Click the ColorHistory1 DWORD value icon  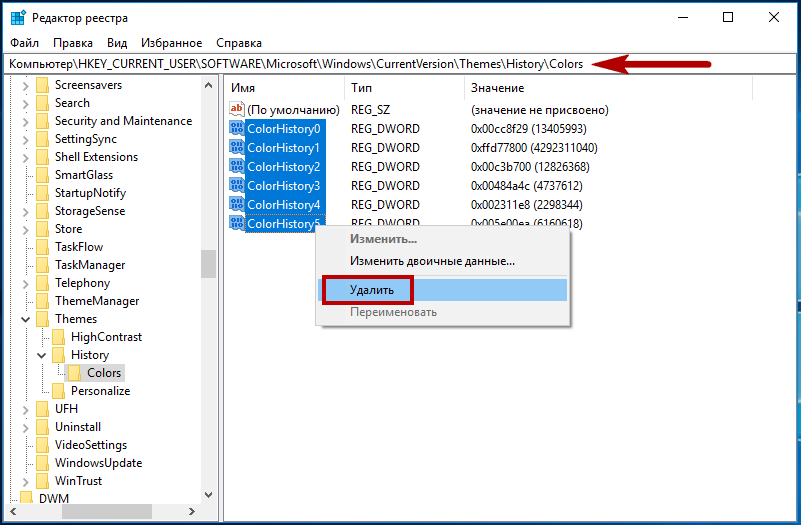[x=237, y=147]
